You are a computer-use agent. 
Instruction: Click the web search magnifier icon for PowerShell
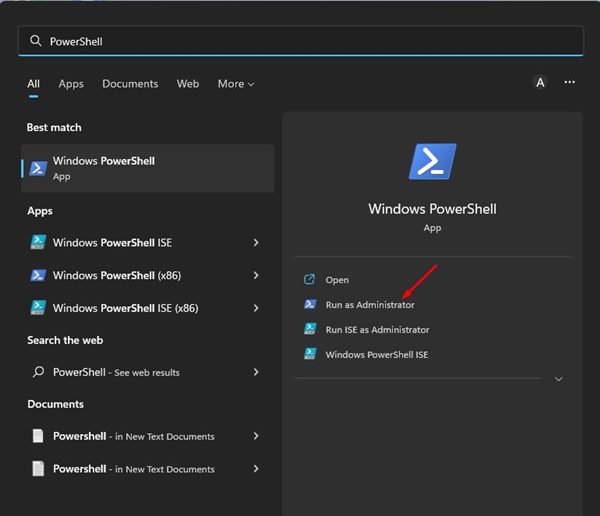[38, 372]
